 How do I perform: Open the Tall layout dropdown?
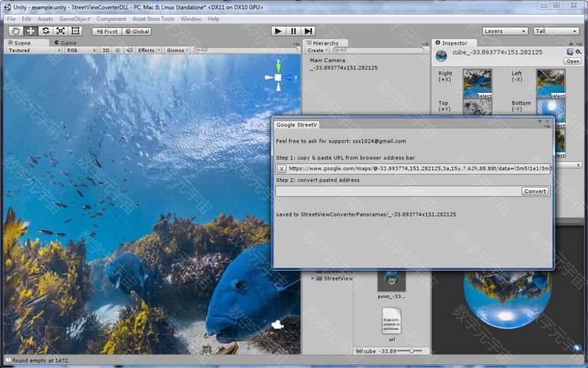tap(556, 31)
